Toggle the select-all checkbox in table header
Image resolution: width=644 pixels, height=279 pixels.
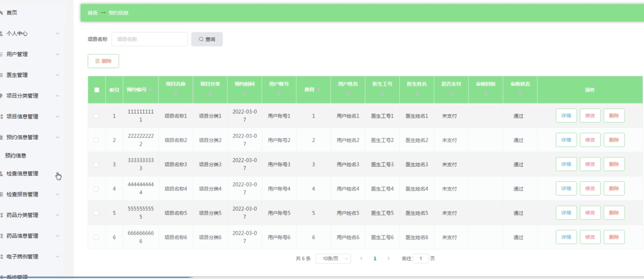pos(97,90)
